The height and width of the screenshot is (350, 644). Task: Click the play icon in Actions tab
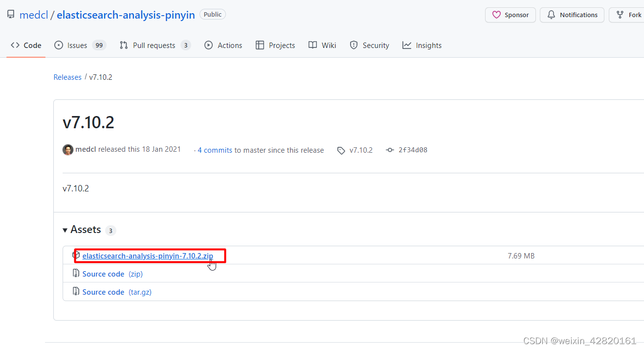tap(209, 45)
